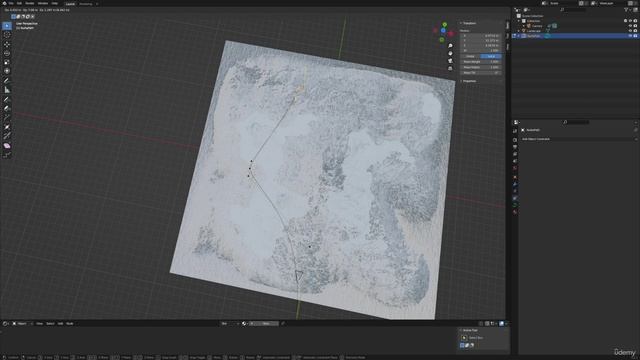Viewport: 640px width, 360px height.
Task: Click the Mean Weight field in sidebar
Action: pos(481,62)
